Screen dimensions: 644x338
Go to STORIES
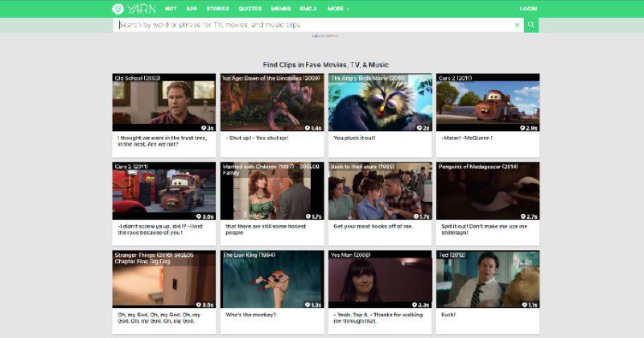point(217,9)
